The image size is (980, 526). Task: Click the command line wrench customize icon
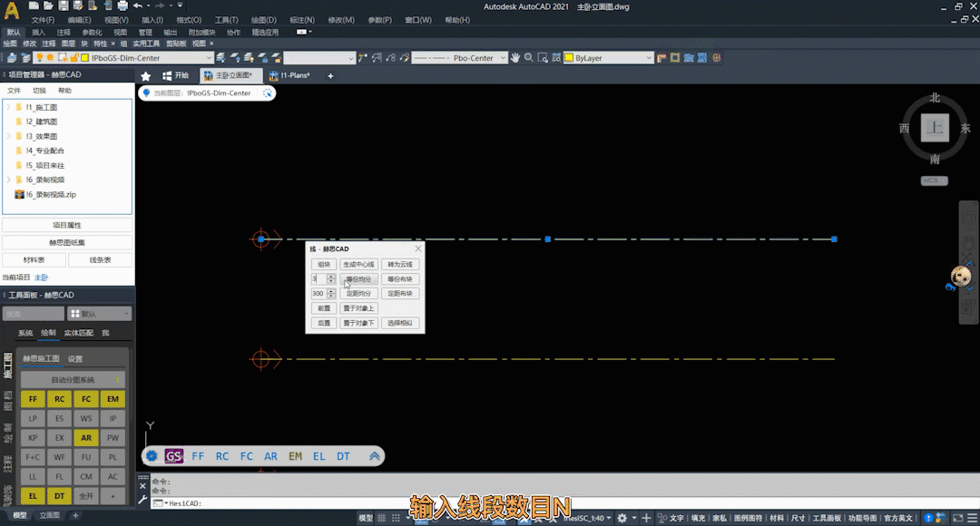click(142, 500)
